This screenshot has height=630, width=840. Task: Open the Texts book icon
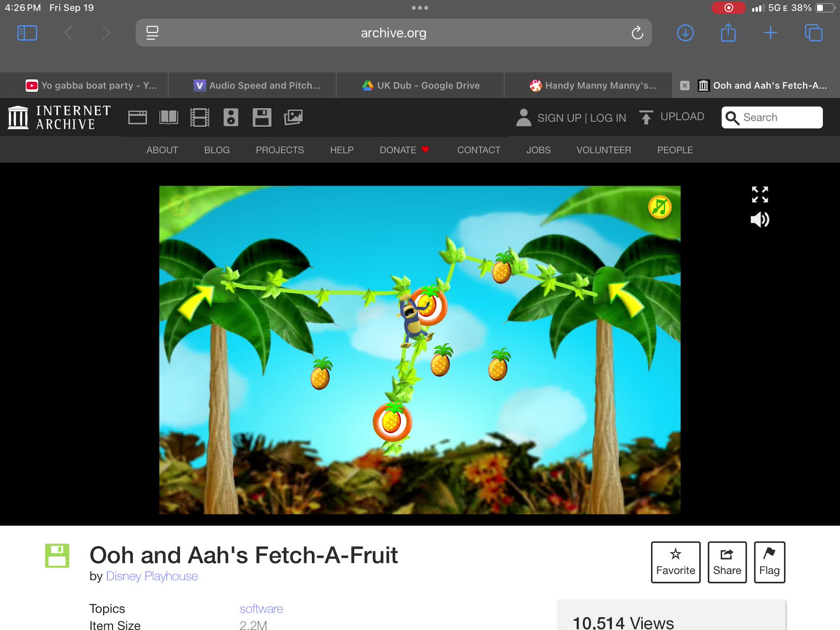pos(168,117)
